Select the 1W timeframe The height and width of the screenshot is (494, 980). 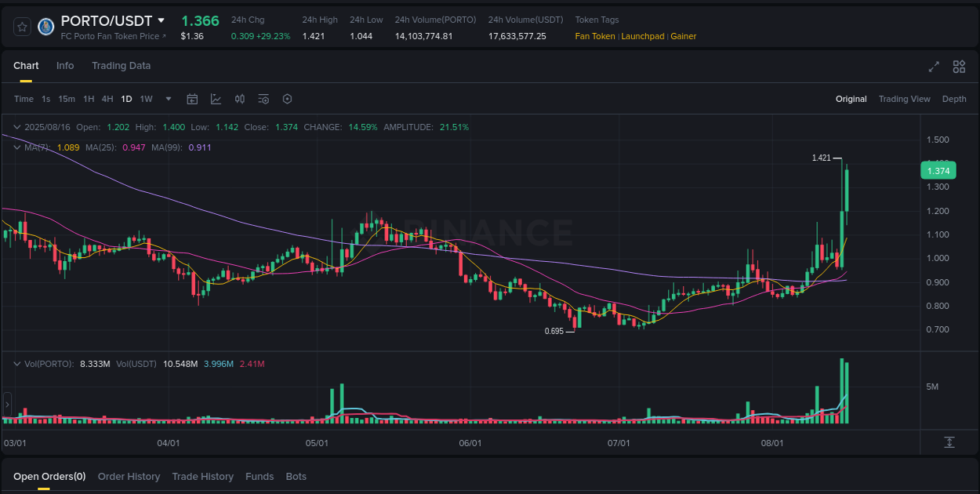tap(145, 99)
